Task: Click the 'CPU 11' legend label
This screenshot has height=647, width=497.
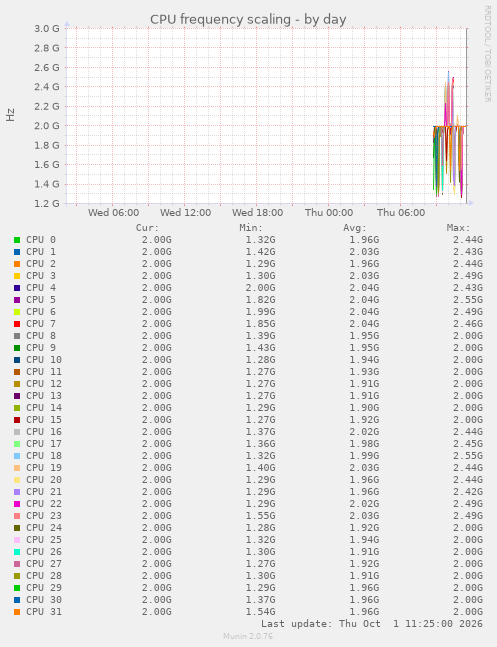Action: (x=44, y=372)
